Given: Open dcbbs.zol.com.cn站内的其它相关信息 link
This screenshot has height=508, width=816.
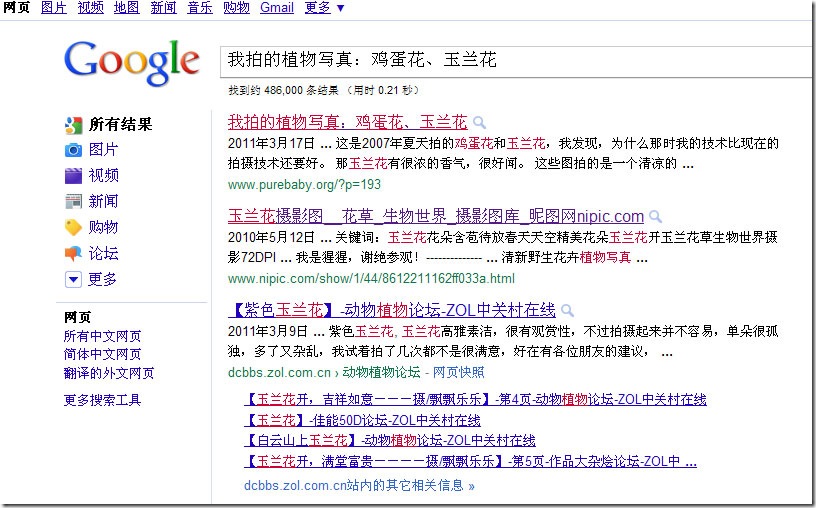Looking at the screenshot, I should 360,486.
